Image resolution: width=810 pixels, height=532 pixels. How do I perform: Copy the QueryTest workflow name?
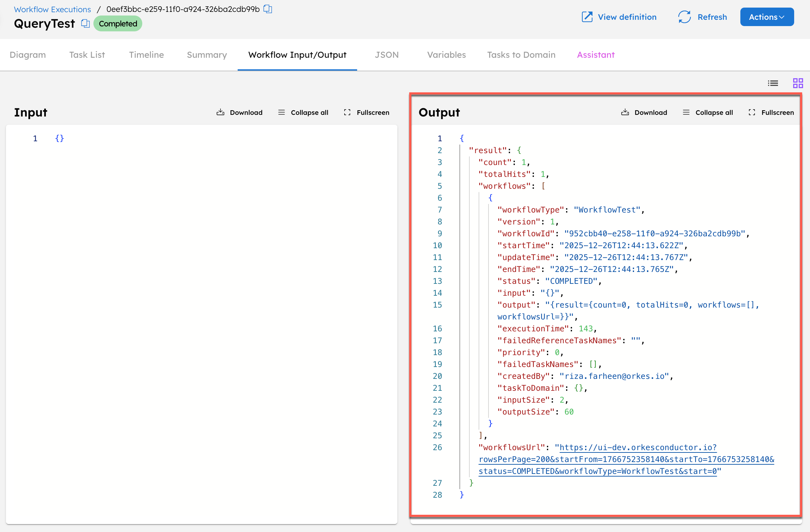point(85,23)
